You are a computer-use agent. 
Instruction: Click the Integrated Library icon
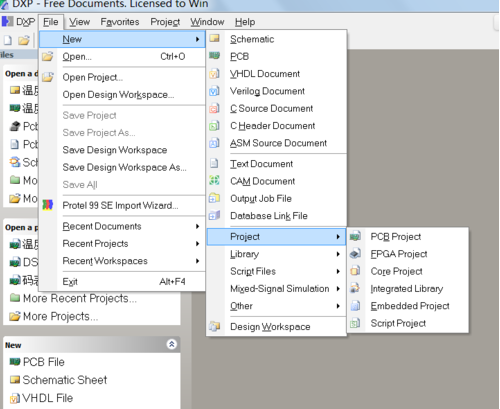pyautogui.click(x=355, y=288)
